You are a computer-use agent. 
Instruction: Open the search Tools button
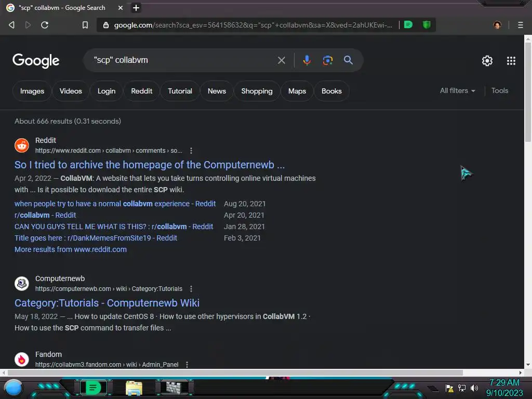[x=499, y=90]
